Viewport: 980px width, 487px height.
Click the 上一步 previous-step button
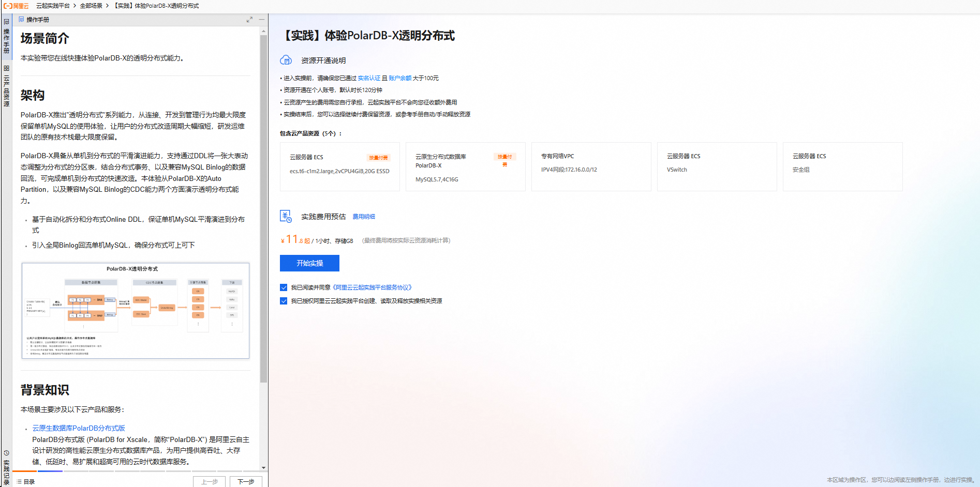pos(209,482)
